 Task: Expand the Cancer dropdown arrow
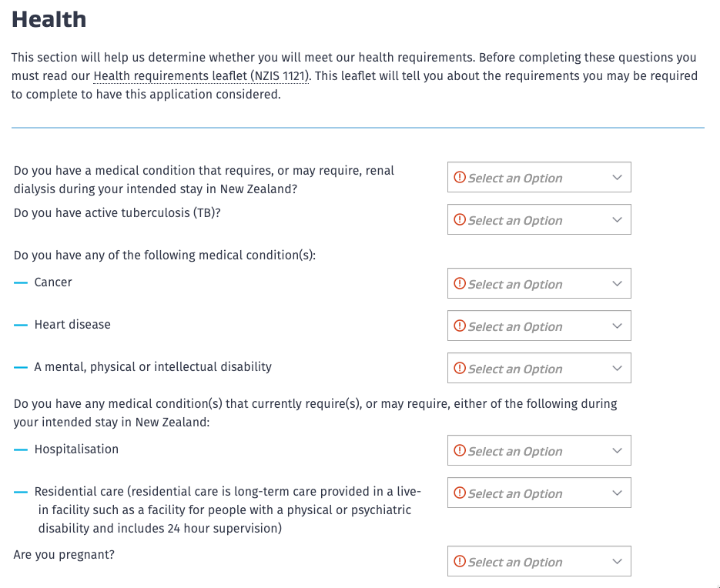pos(617,284)
